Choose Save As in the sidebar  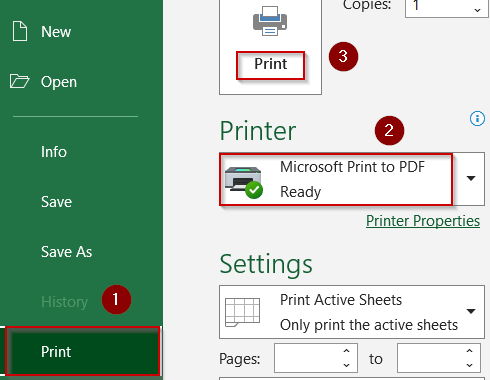66,252
